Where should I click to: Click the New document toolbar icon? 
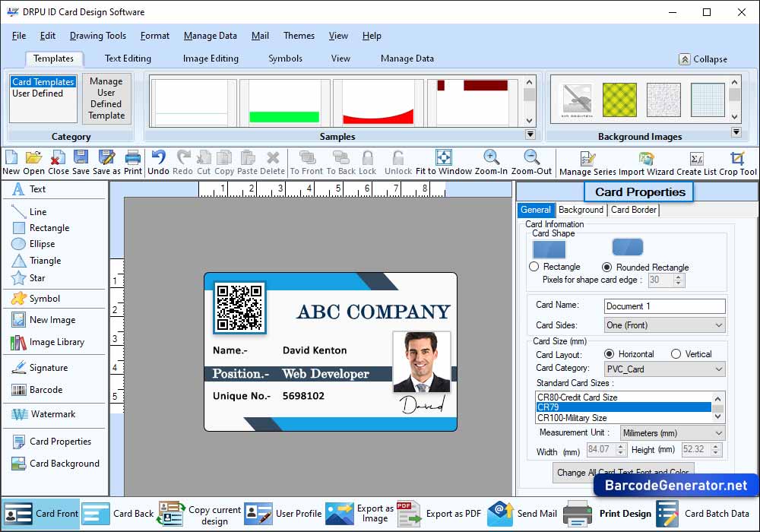click(x=11, y=157)
